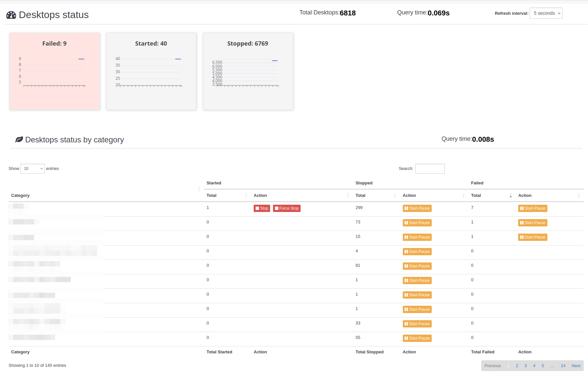Go to page 2 of the table
Screen dimensions: 588x376
tap(517, 366)
